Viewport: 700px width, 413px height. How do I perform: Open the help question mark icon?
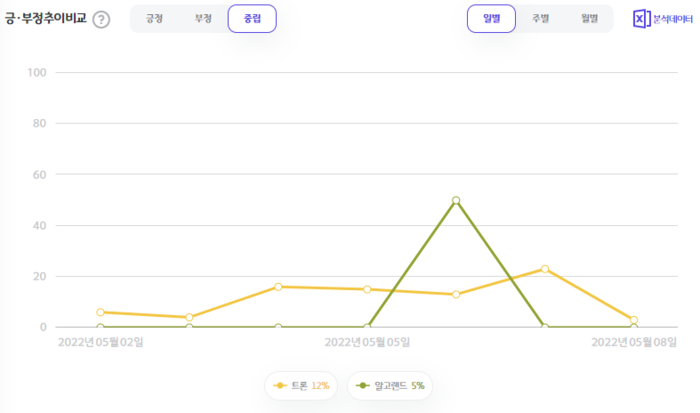click(x=101, y=20)
